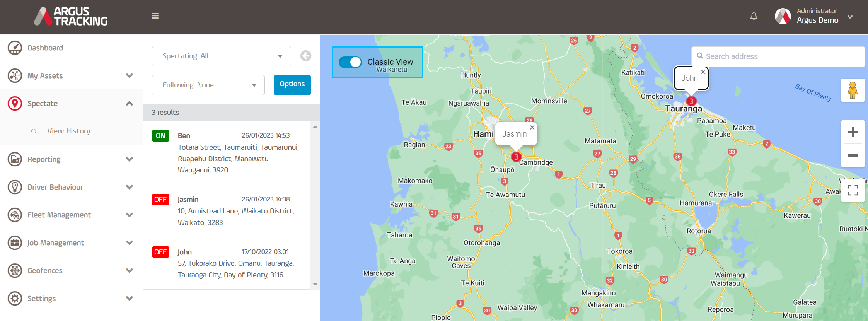Expand the Settings chevron
Screen dimensions: 868x321
pyautogui.click(x=130, y=299)
